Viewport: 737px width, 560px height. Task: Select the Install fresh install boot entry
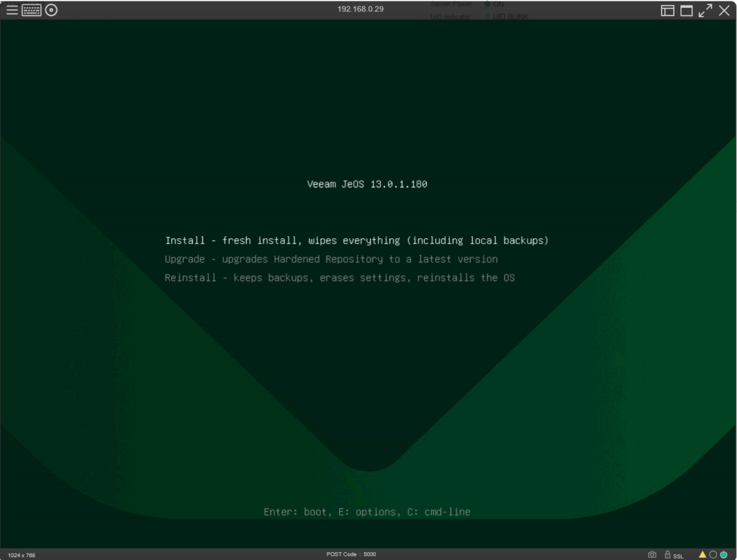click(357, 240)
